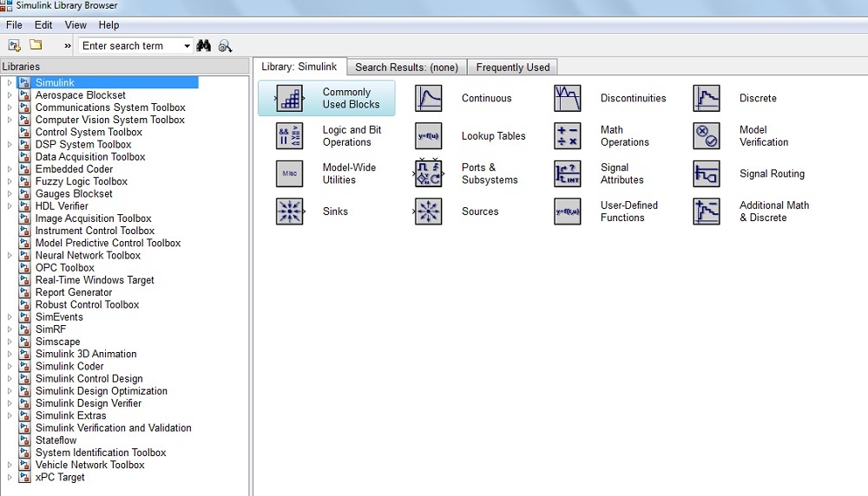The height and width of the screenshot is (496, 868).
Task: Select the Math Operations block icon
Action: point(567,136)
